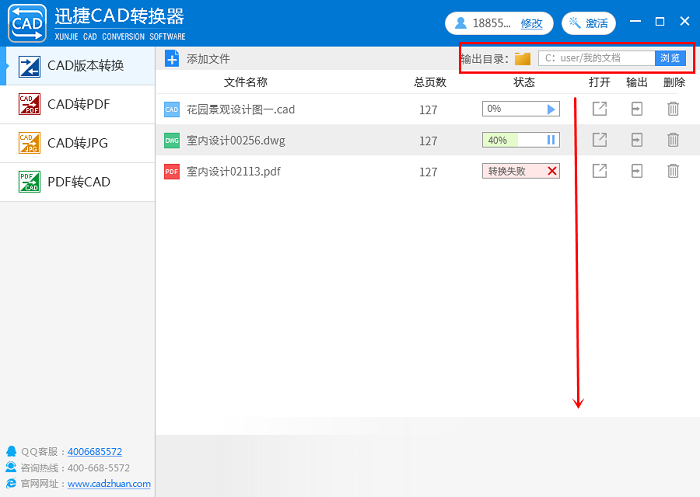700x497 pixels.
Task: Click the user account avatar icon
Action: point(460,23)
